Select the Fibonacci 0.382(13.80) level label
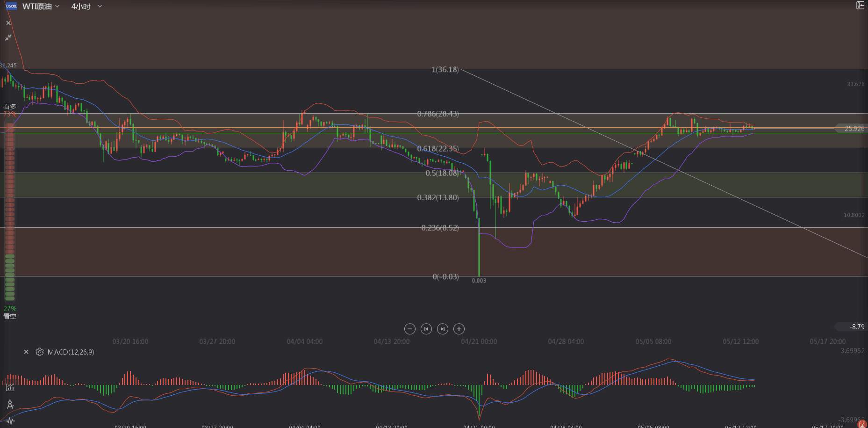 (438, 197)
